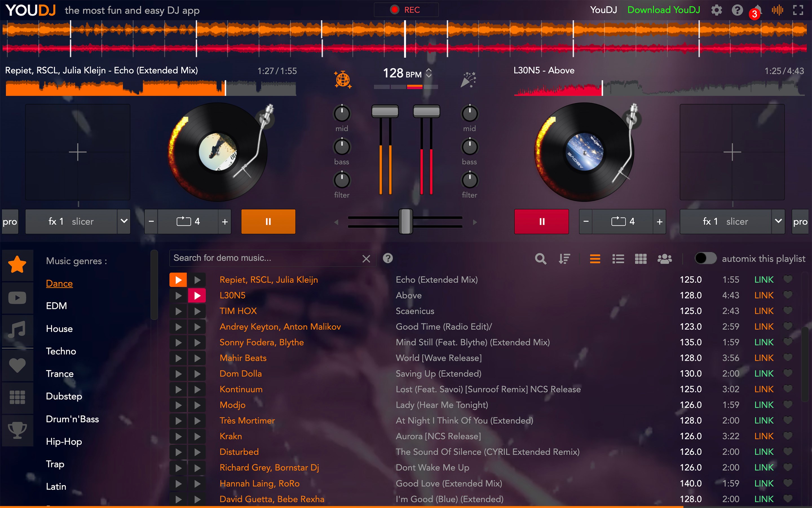The height and width of the screenshot is (508, 812).
Task: Pause the left deck orange button
Action: (x=268, y=222)
